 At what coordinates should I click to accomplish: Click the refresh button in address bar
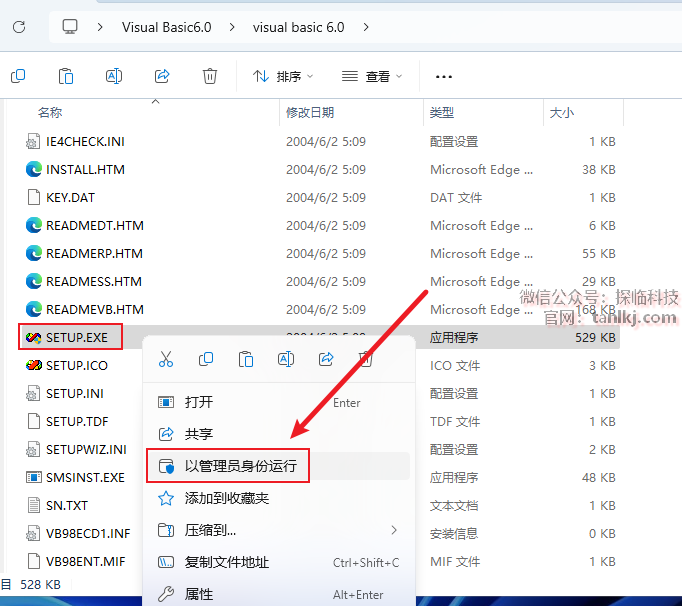(19, 27)
